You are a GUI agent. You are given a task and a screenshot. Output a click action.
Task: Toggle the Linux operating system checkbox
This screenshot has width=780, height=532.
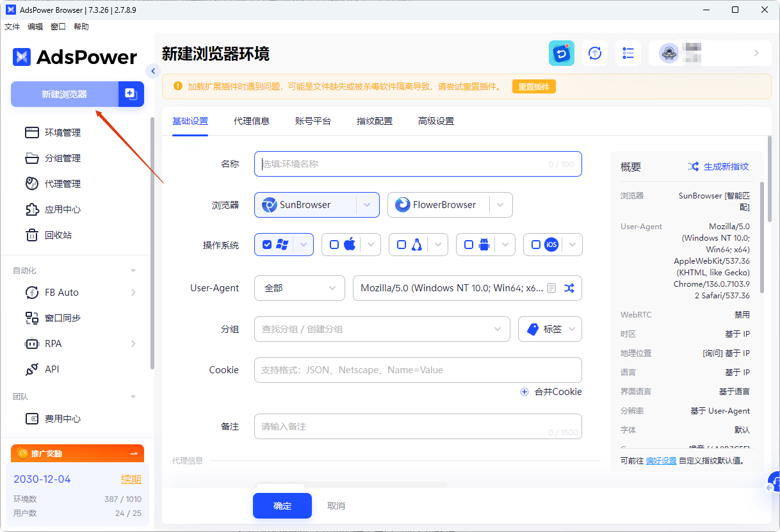click(402, 245)
